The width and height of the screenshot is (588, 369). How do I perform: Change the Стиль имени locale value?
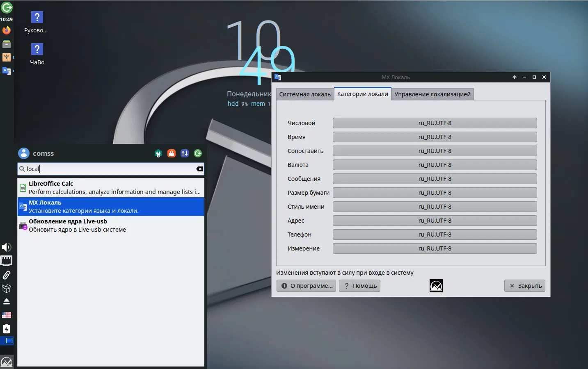point(435,207)
